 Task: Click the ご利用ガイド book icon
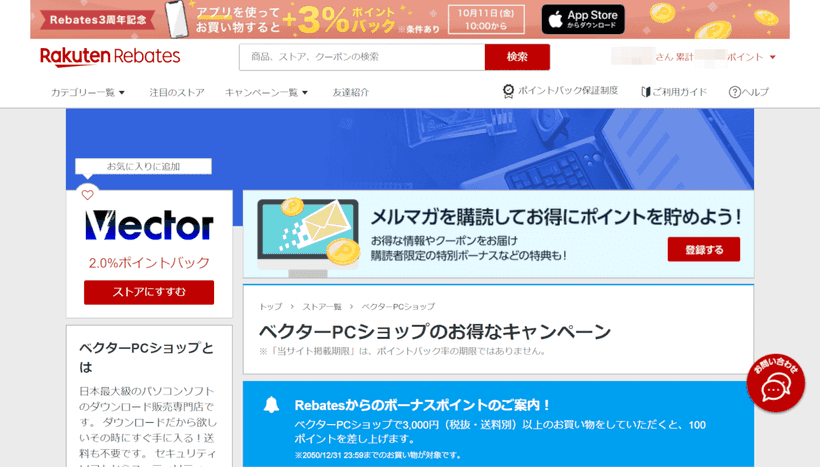[x=645, y=92]
